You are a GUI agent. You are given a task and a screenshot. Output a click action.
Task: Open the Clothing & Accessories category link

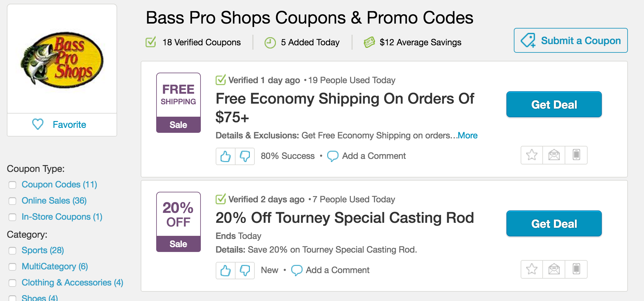click(72, 283)
